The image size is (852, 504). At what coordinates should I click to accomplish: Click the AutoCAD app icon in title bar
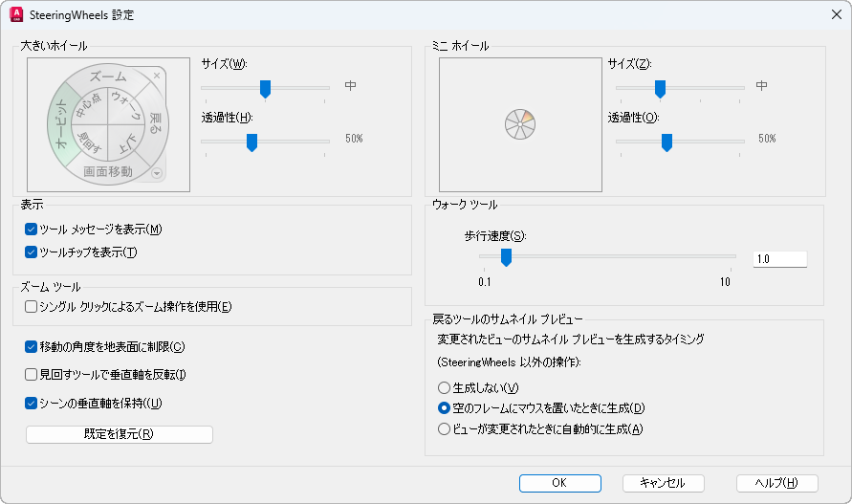coord(16,14)
